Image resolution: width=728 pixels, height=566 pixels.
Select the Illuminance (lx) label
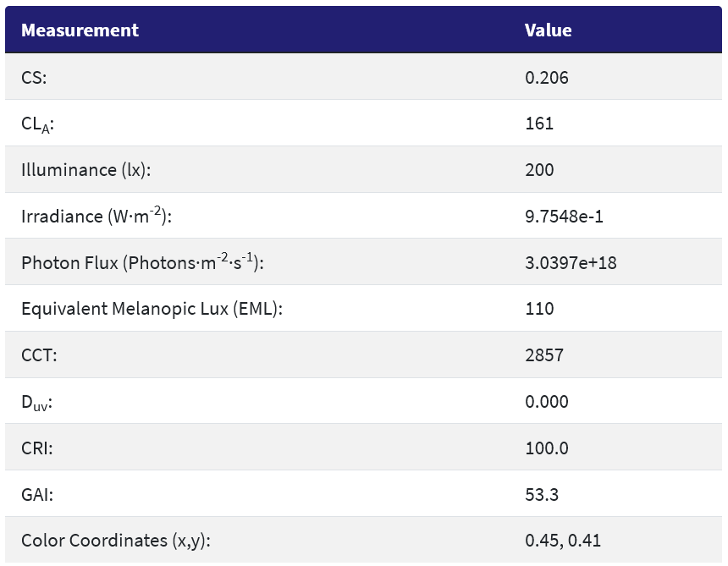[x=85, y=170]
